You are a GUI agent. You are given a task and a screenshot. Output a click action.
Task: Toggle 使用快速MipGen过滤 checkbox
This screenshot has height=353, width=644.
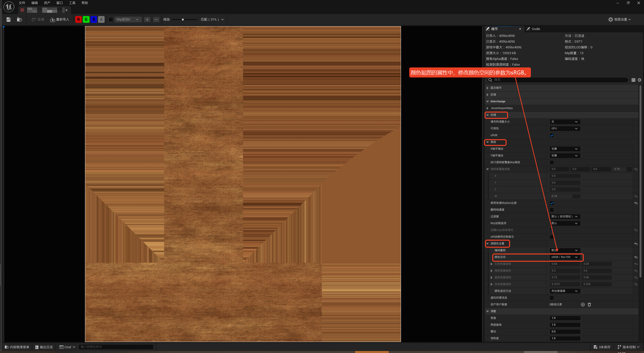point(552,203)
